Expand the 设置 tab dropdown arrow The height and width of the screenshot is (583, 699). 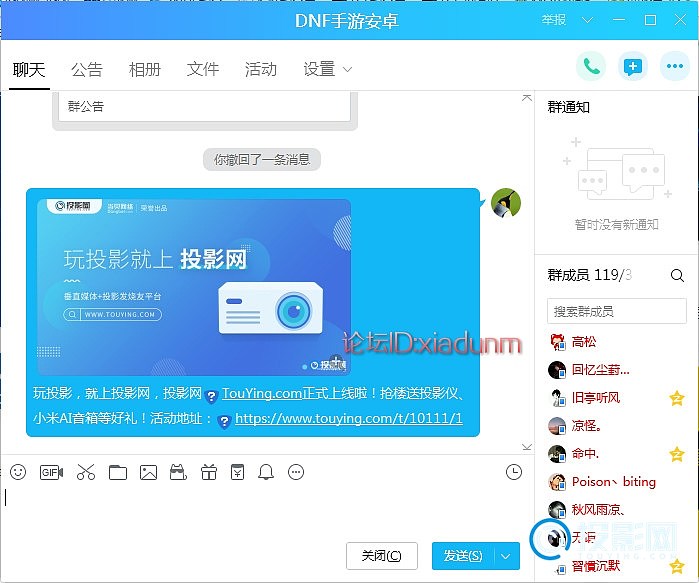click(x=348, y=70)
